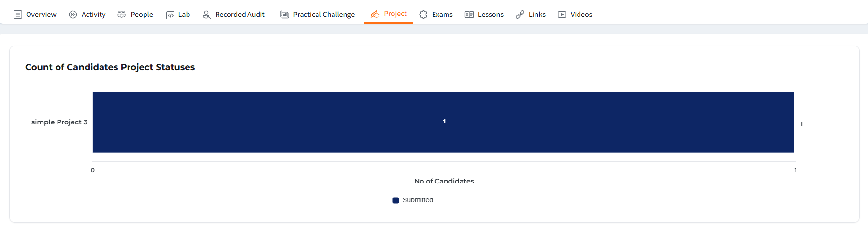This screenshot has height=229, width=868.
Task: Click the Links chain icon
Action: tap(520, 15)
